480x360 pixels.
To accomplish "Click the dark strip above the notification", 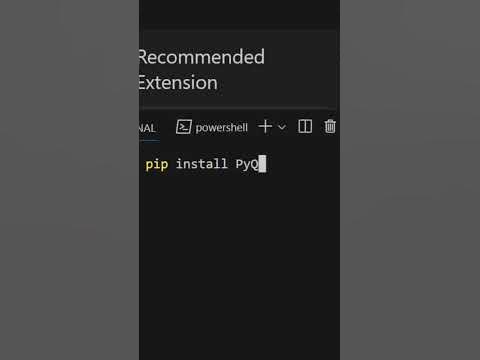I will point(239,14).
